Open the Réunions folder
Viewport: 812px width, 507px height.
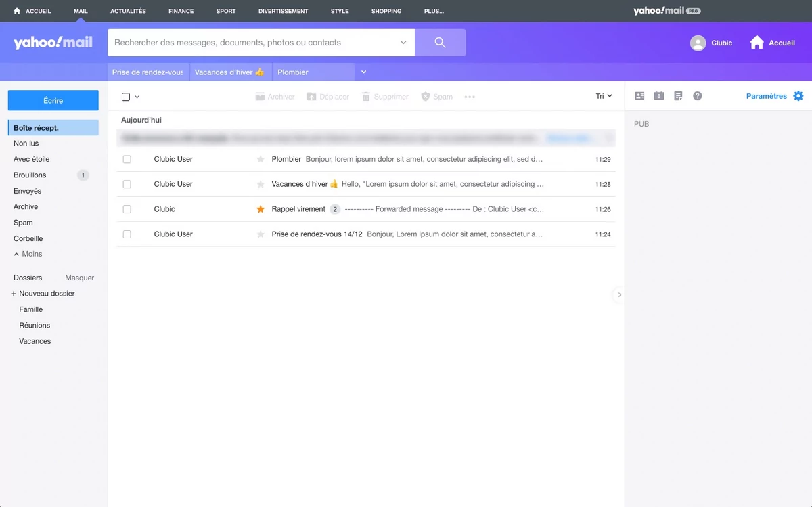tap(35, 325)
